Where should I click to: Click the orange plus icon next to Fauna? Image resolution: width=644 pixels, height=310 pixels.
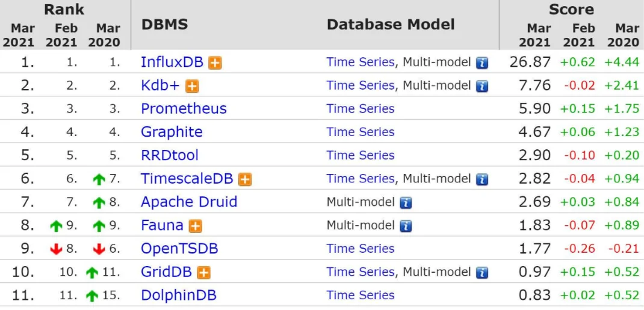click(196, 226)
